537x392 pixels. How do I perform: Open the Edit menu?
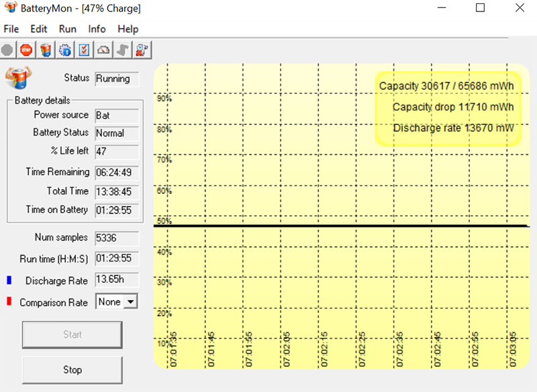pos(39,29)
